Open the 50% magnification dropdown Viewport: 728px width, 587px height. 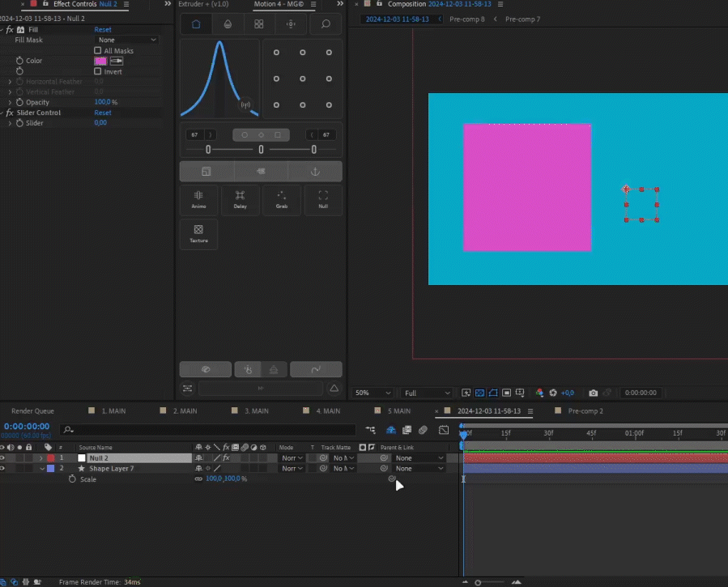(x=373, y=393)
